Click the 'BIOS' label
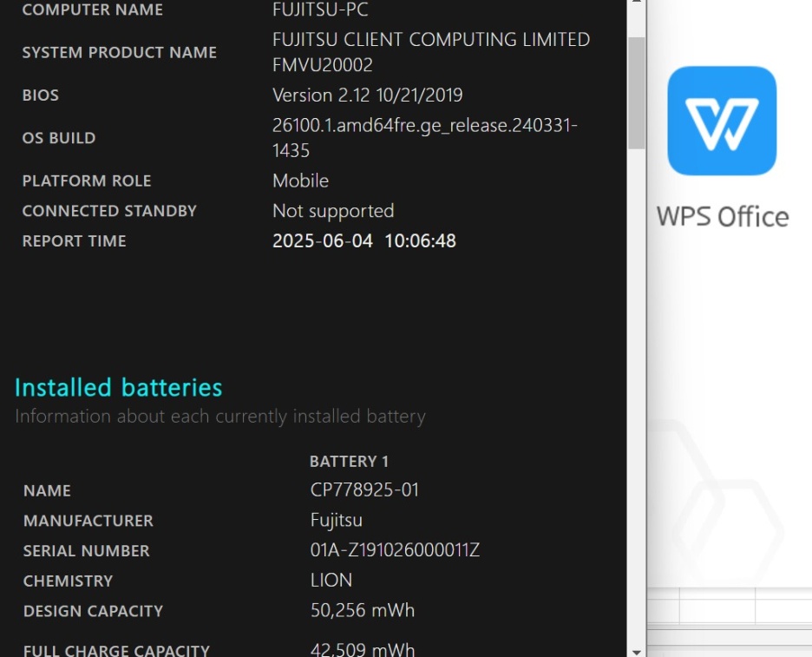Screen dimensions: 812x657 pos(41,95)
